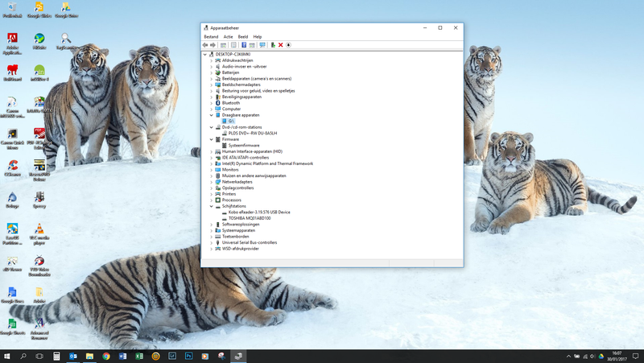Select the Kobo eReader USB Device entry
This screenshot has height=363, width=644.
point(258,212)
